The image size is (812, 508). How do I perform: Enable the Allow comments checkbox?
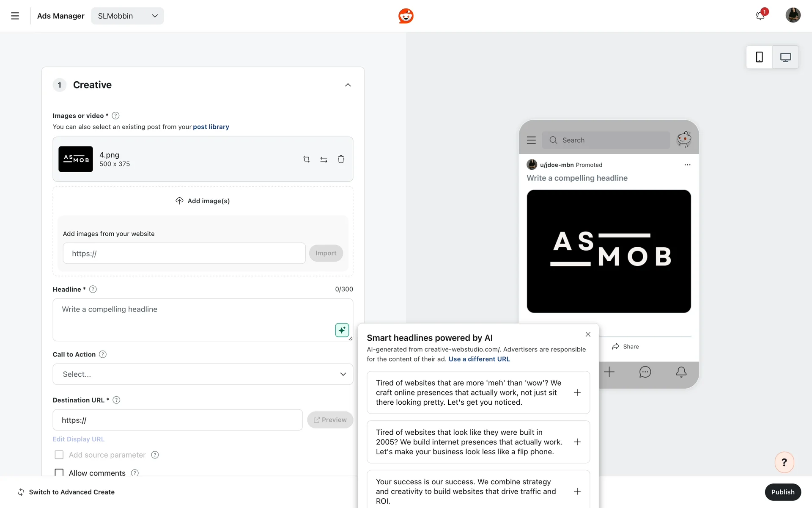[59, 472]
